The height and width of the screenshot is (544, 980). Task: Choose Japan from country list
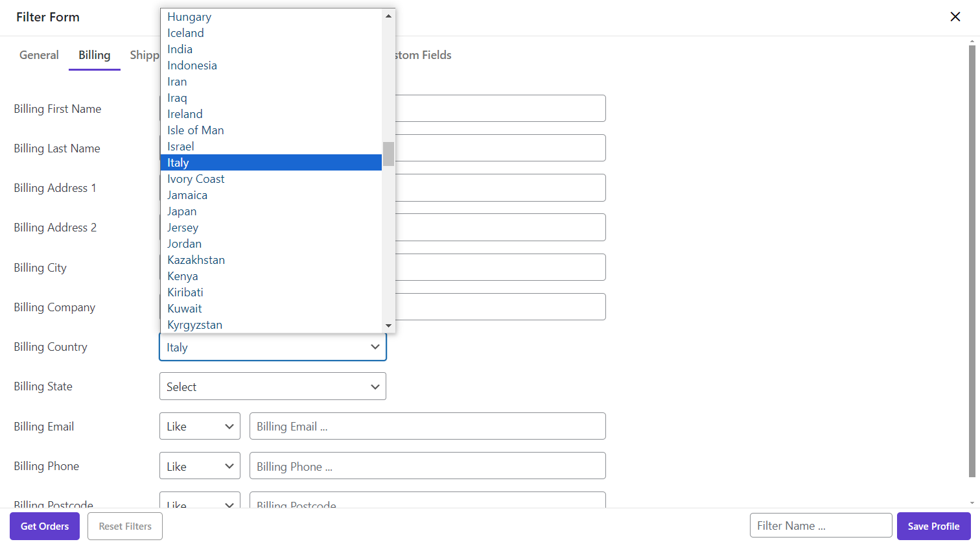point(182,211)
